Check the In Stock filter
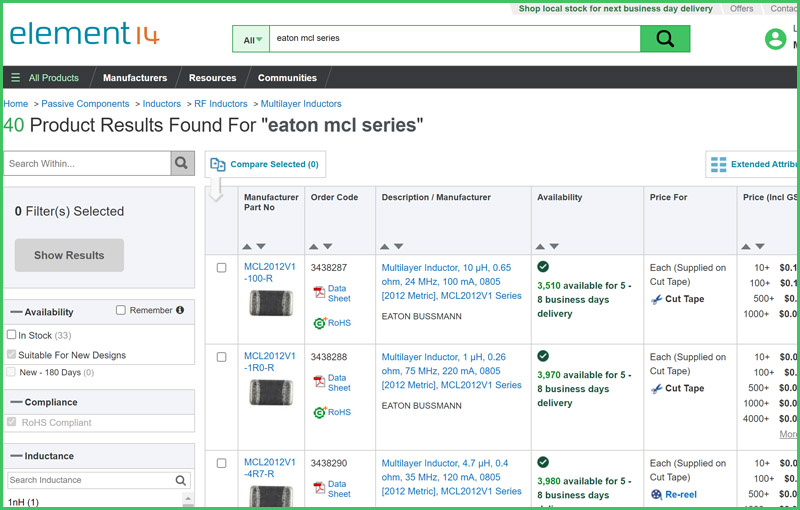800x510 pixels. pos(12,335)
